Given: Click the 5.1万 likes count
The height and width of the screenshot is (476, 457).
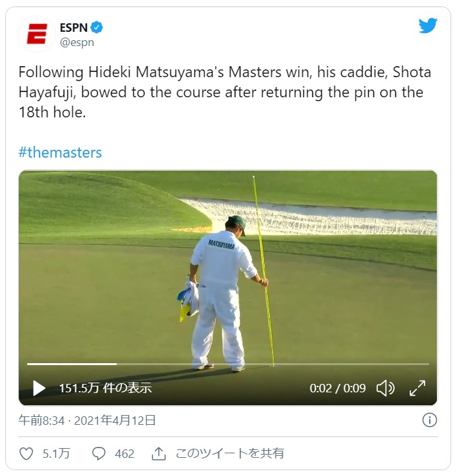Looking at the screenshot, I should [56, 453].
